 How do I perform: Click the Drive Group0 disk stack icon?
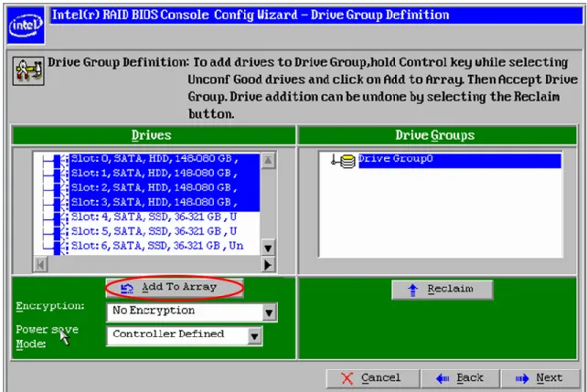coord(347,161)
